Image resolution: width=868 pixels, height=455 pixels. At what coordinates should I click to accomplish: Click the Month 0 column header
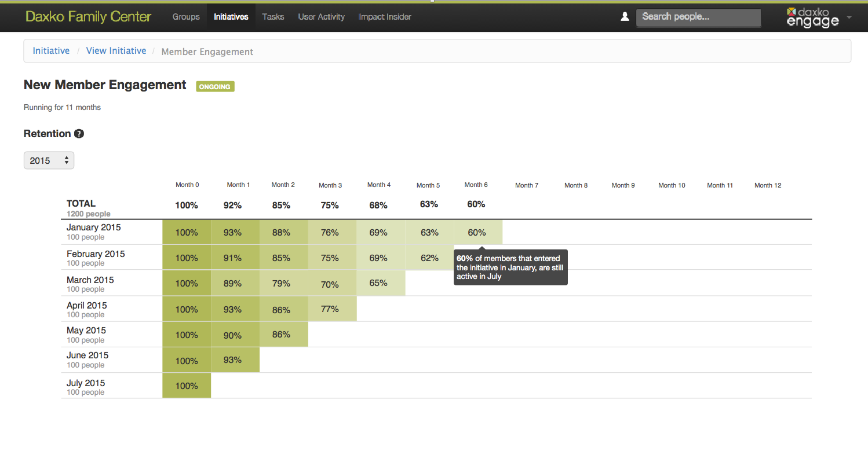(x=187, y=185)
